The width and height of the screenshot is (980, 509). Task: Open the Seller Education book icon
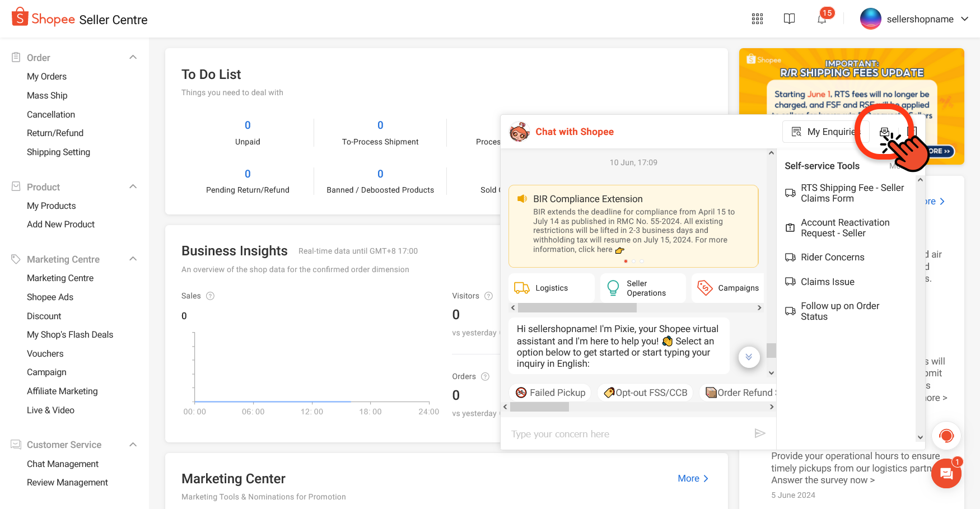point(789,19)
